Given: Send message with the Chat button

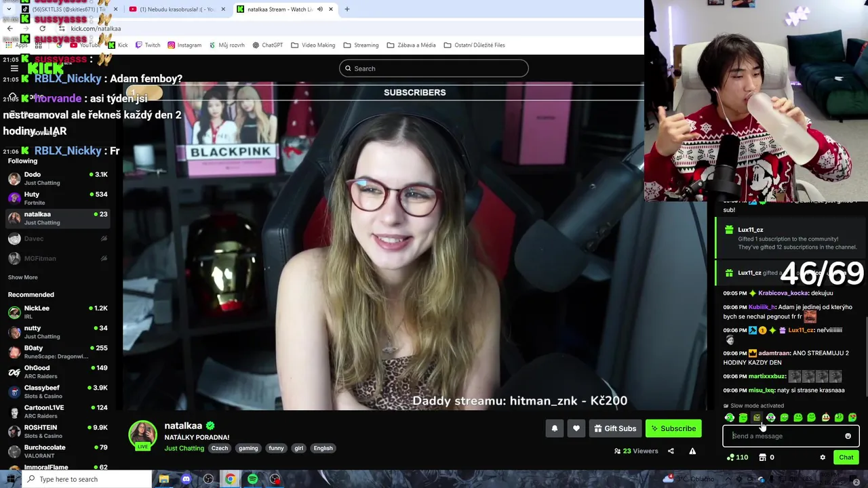Looking at the screenshot, I should tap(846, 457).
